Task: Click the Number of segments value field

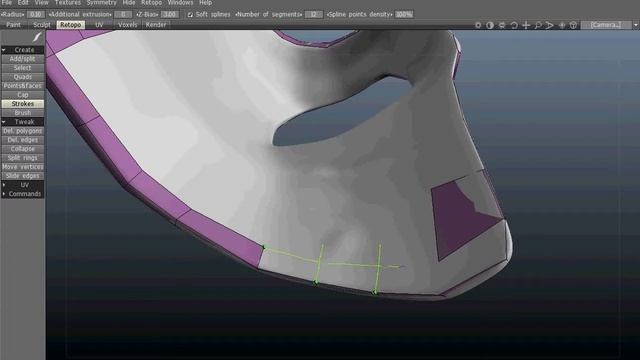Action: click(x=313, y=14)
